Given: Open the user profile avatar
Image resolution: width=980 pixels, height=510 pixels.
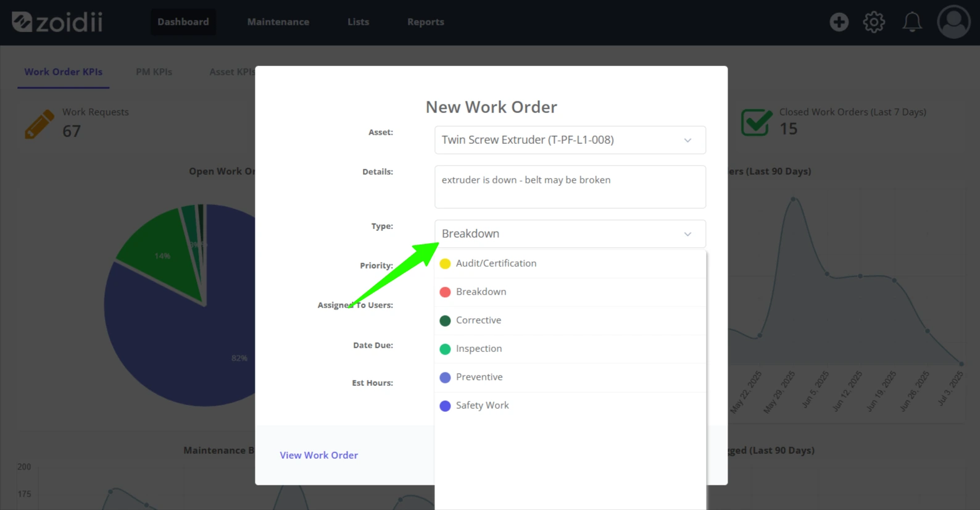Looking at the screenshot, I should point(953,22).
